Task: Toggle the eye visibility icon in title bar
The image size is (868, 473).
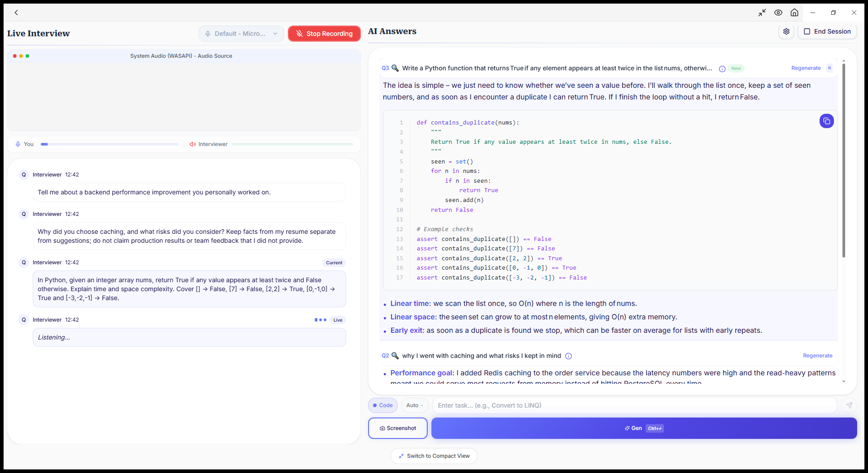Action: pyautogui.click(x=778, y=13)
